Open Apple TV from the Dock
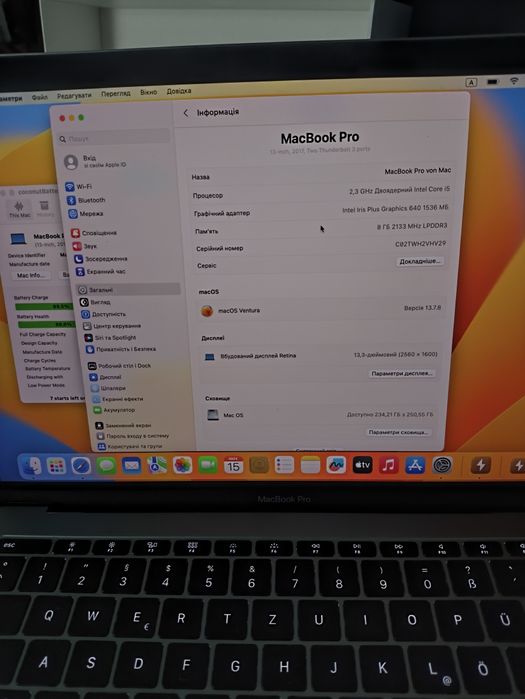Screen dimensions: 525x699 click(362, 465)
